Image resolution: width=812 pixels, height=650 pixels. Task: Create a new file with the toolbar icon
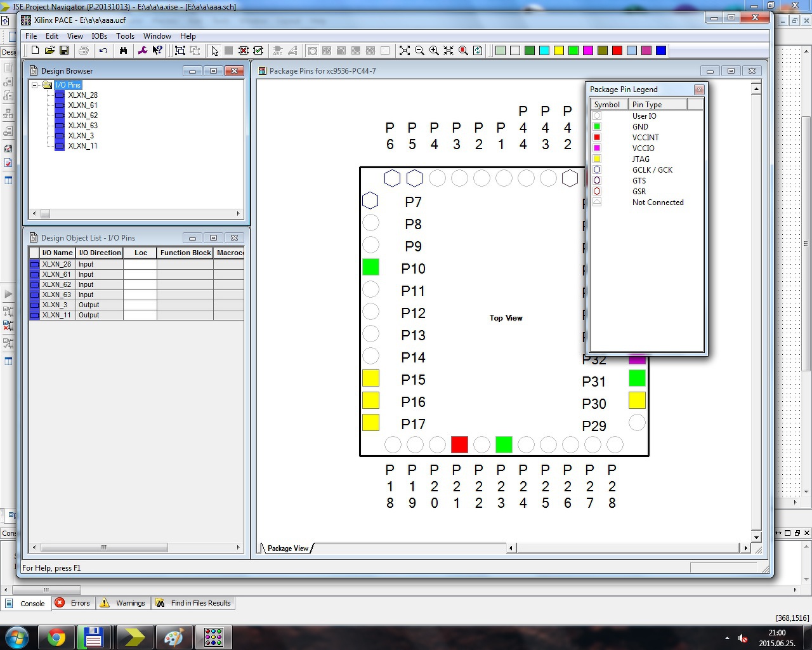tap(35, 51)
